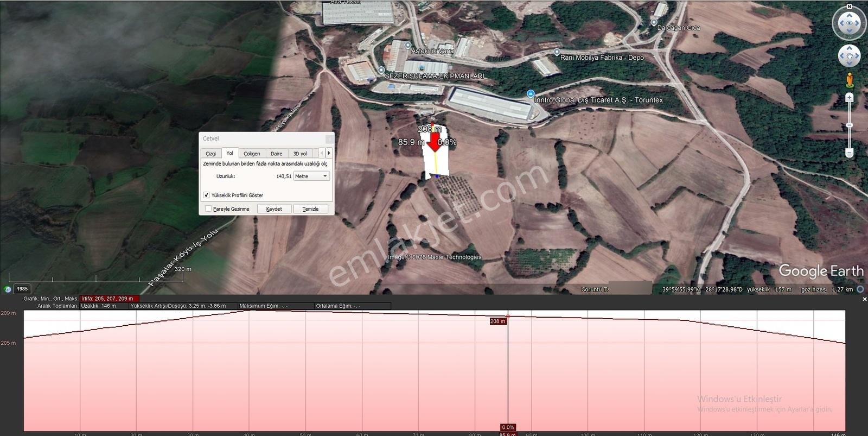Select the orange Street View pegman
868x436 pixels.
click(x=850, y=80)
